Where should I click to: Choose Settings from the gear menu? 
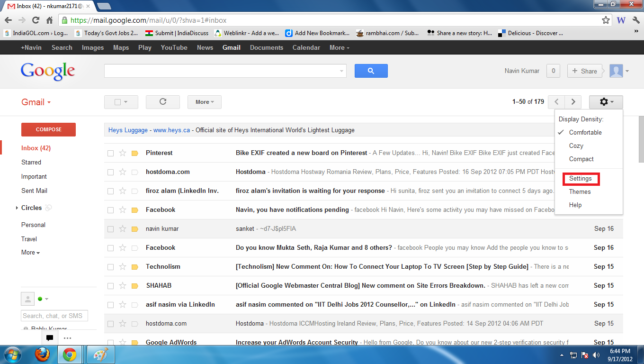click(580, 179)
